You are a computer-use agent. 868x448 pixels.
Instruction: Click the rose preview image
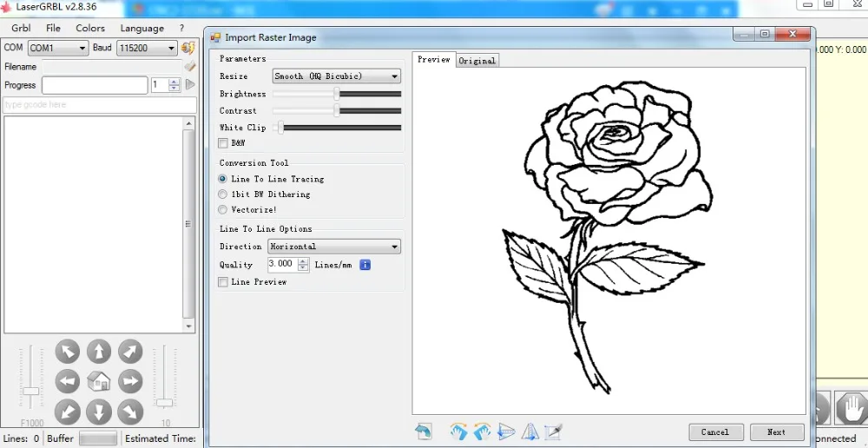pyautogui.click(x=608, y=238)
